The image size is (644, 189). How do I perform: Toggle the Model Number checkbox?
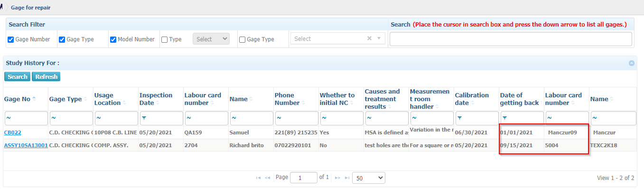coord(113,39)
